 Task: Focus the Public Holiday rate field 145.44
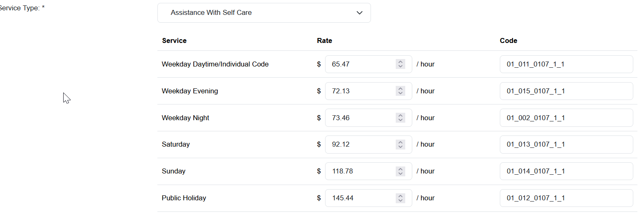(x=359, y=198)
